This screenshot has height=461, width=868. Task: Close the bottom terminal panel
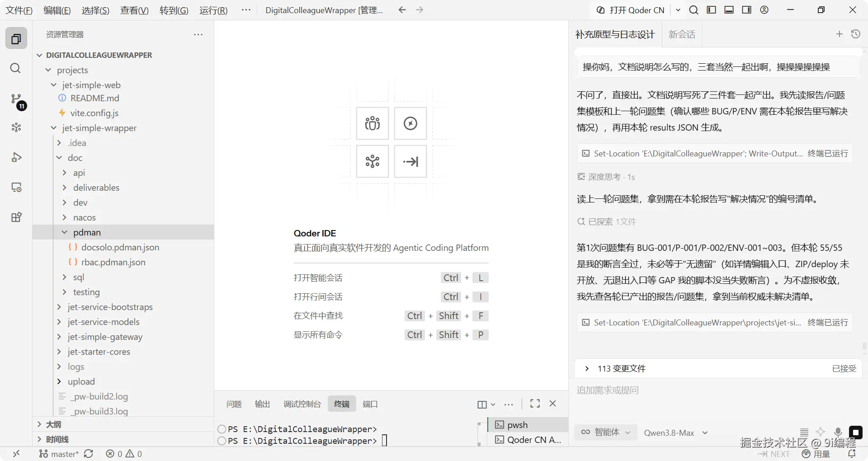click(553, 404)
